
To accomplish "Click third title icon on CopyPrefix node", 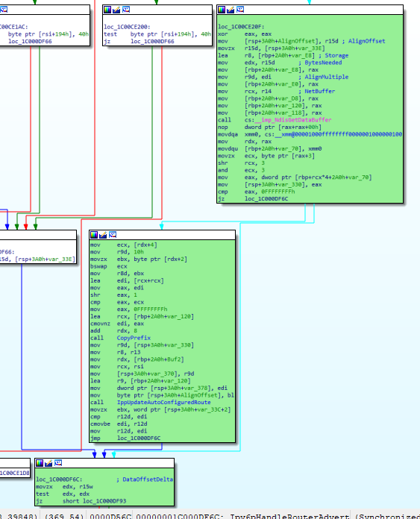I will [113, 235].
